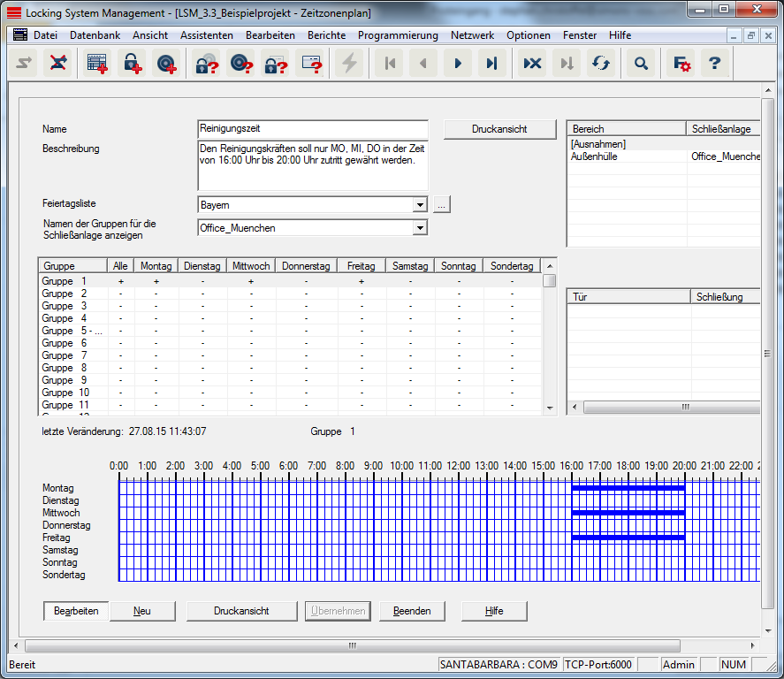Open the Programmierung menu
784x679 pixels.
click(x=398, y=35)
